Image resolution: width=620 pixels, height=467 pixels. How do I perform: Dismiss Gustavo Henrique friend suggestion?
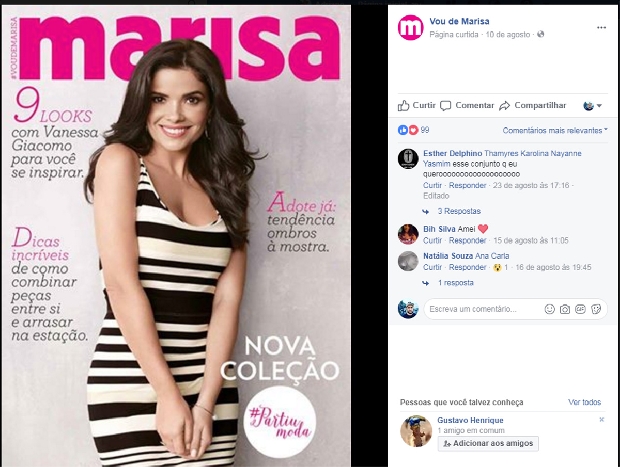click(x=601, y=420)
